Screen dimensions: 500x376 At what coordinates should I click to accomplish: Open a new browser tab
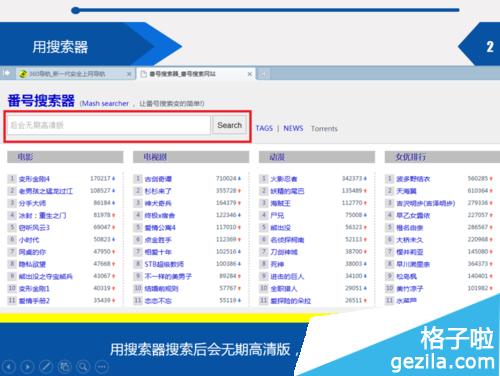point(263,74)
